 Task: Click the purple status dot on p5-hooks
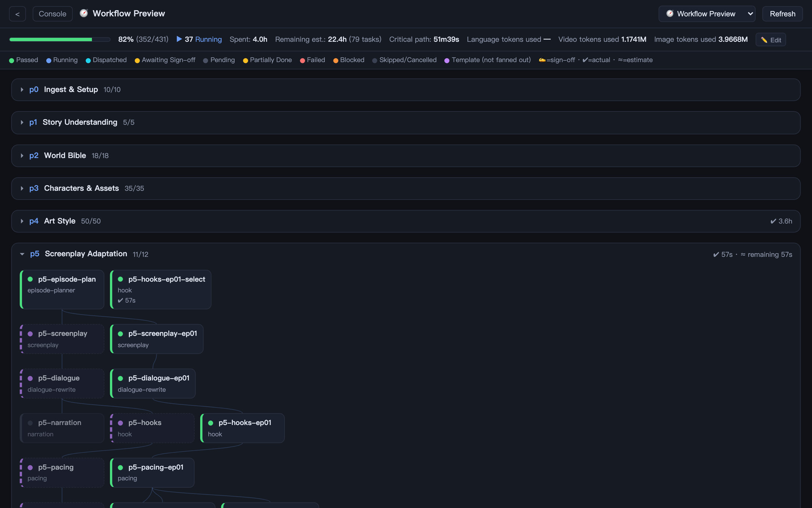[x=120, y=423]
